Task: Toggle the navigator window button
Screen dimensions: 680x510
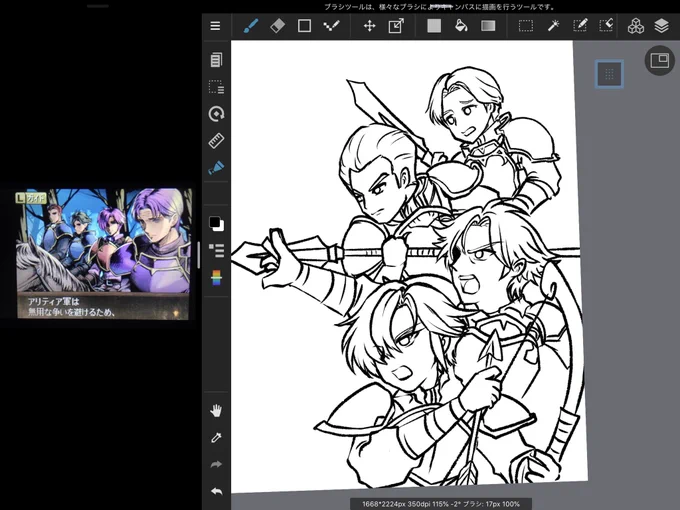Action: point(660,60)
